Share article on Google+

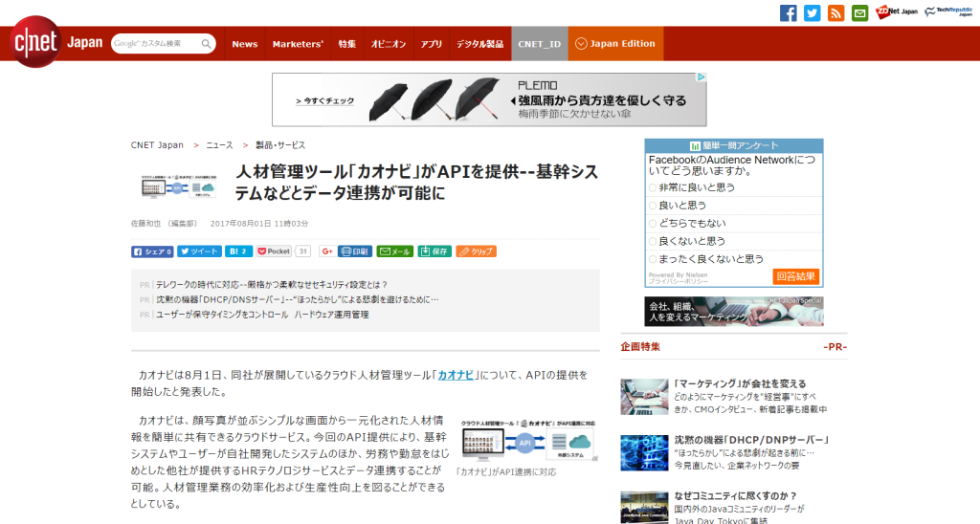tap(326, 251)
